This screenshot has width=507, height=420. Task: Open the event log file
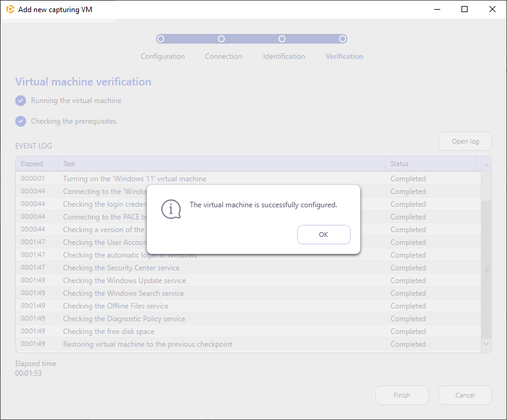pos(465,141)
